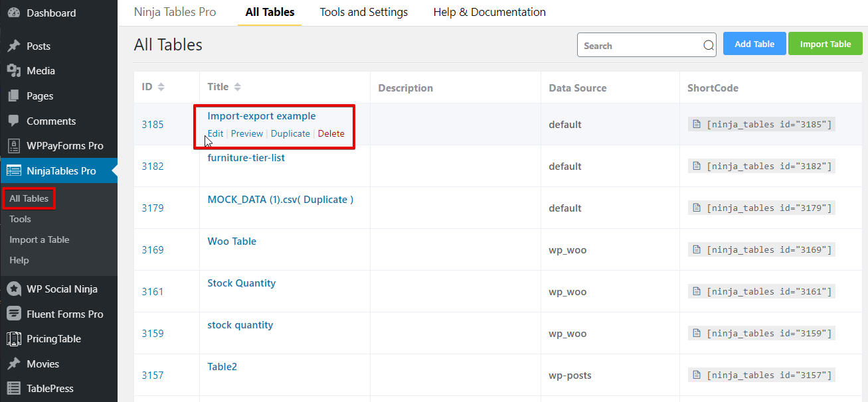
Task: Open the Help & Documentation tab
Action: [489, 12]
